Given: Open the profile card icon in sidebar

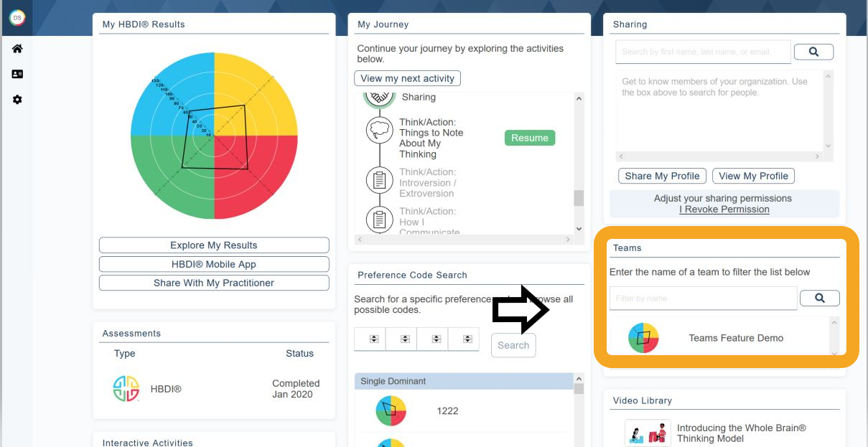Looking at the screenshot, I should coord(17,74).
